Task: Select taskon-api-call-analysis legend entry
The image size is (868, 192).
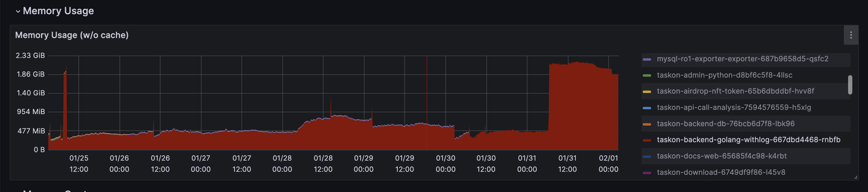Action: 733,108
